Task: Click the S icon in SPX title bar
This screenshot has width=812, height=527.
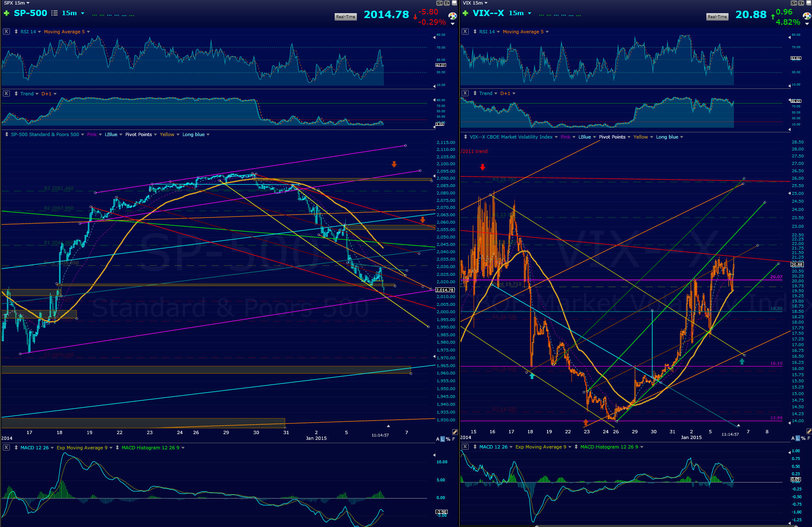Action: tap(439, 3)
